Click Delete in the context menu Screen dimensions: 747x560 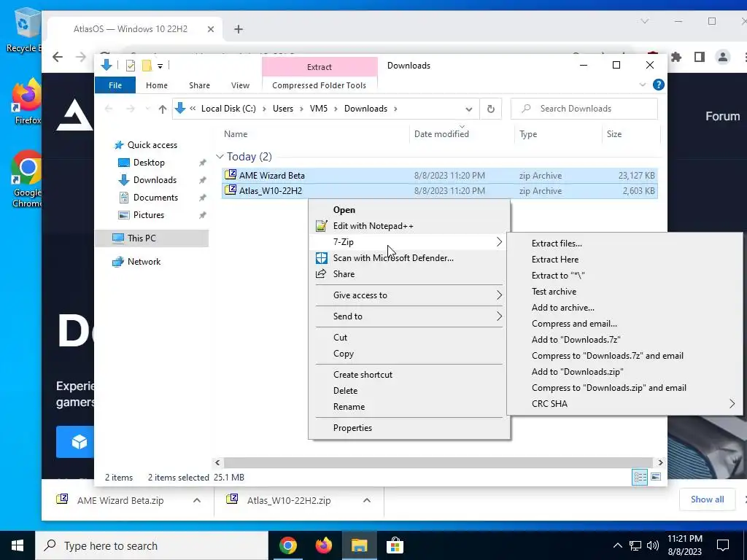345,391
